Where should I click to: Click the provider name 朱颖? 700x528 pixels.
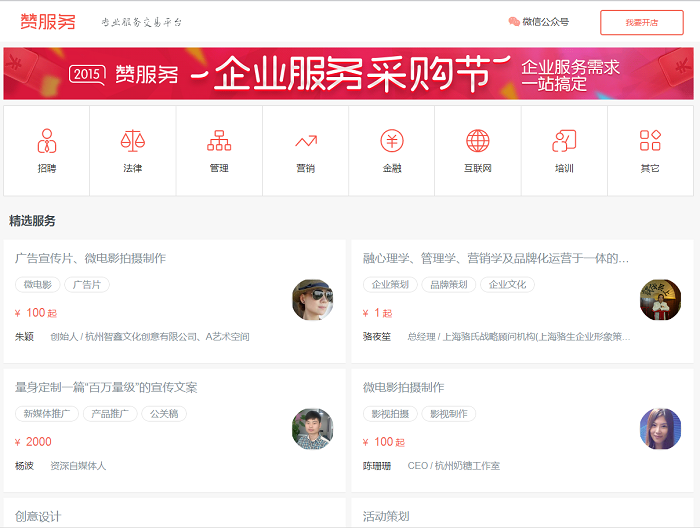pyautogui.click(x=24, y=337)
